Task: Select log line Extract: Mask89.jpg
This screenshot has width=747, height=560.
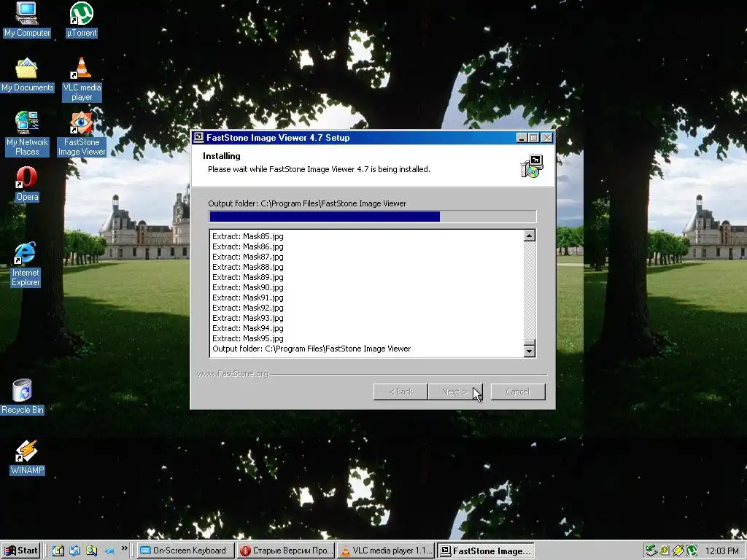Action: tap(248, 277)
